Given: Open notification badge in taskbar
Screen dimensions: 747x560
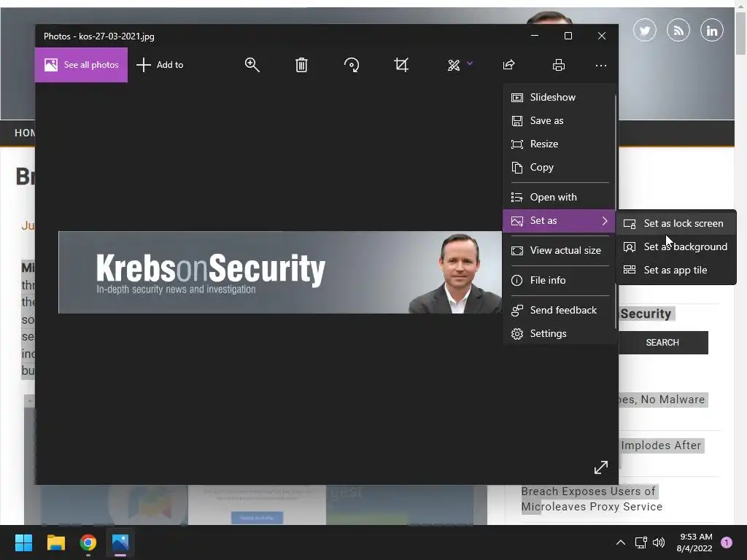Looking at the screenshot, I should click(727, 542).
